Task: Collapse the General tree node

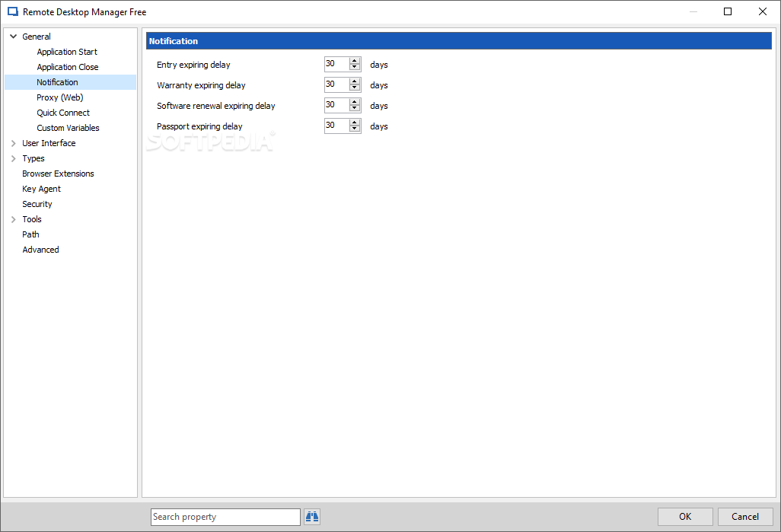Action: coord(14,37)
